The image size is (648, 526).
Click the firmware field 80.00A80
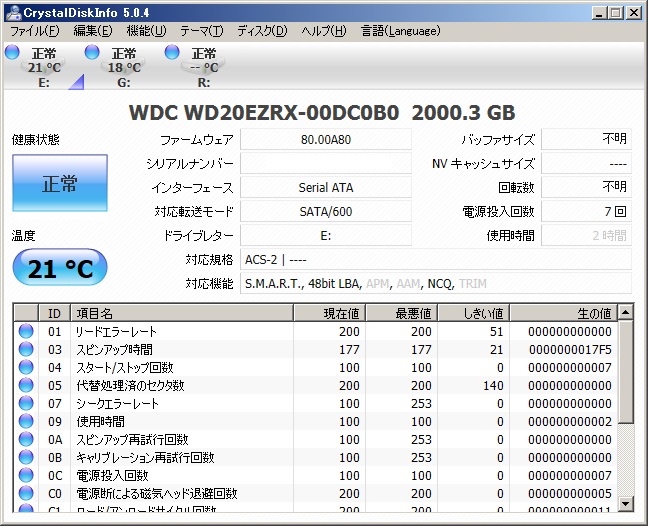point(326,140)
